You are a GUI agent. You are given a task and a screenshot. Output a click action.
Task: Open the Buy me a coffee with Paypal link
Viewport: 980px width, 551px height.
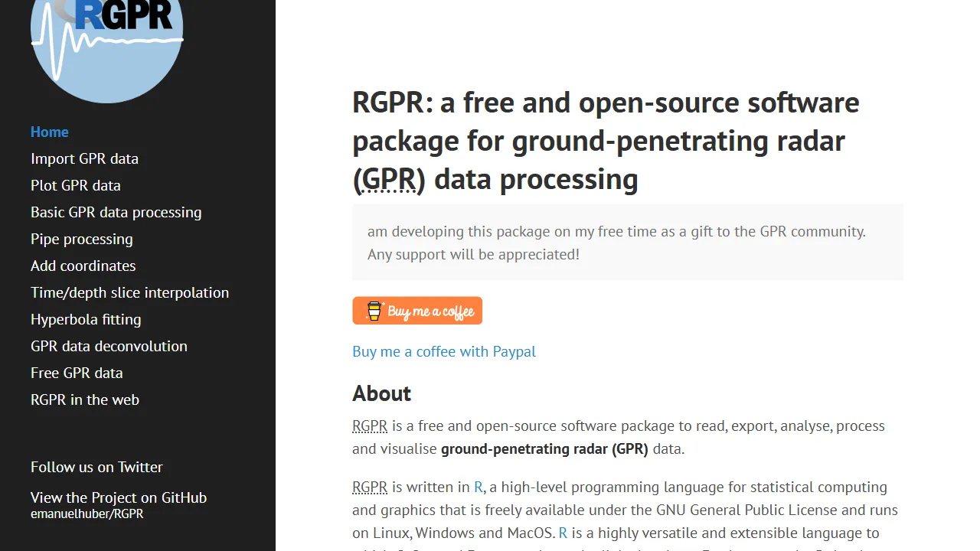point(444,351)
